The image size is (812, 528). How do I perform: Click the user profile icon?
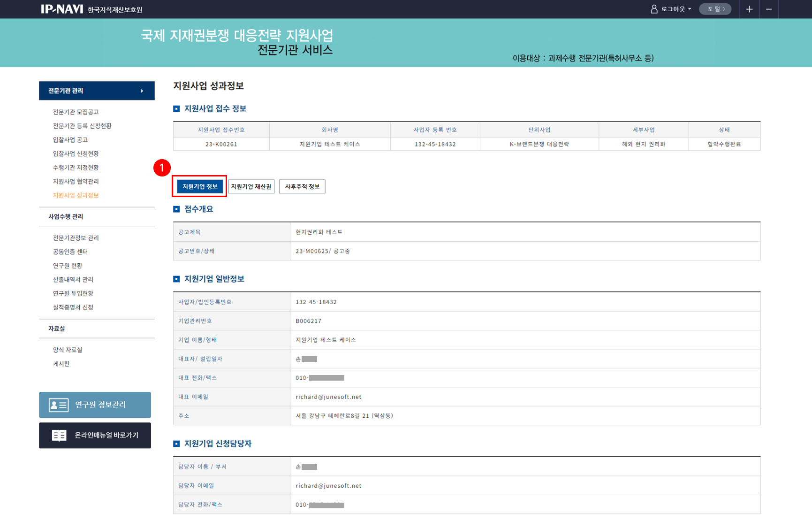coord(654,9)
